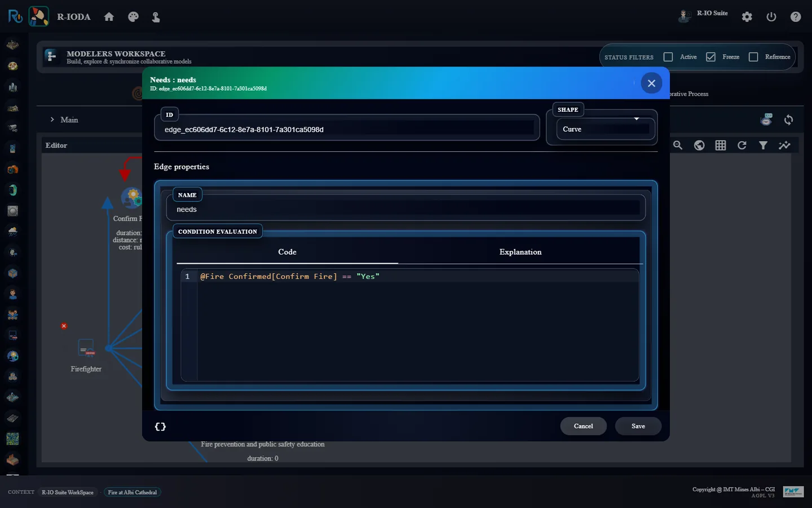Select the smartwatch icon in left sidebar

click(x=12, y=190)
